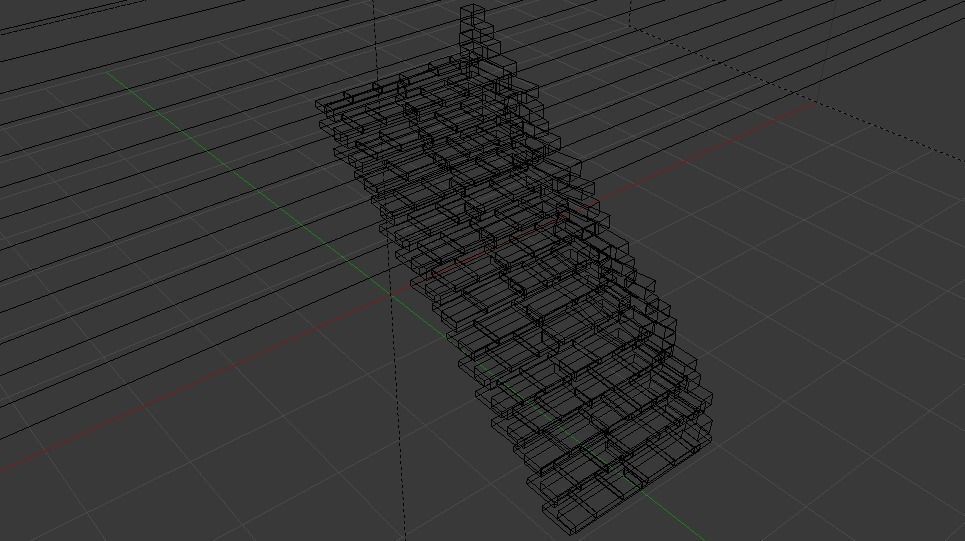Select the wireframe staircase object in viewport
The width and height of the screenshot is (965, 541).
tap(515, 269)
